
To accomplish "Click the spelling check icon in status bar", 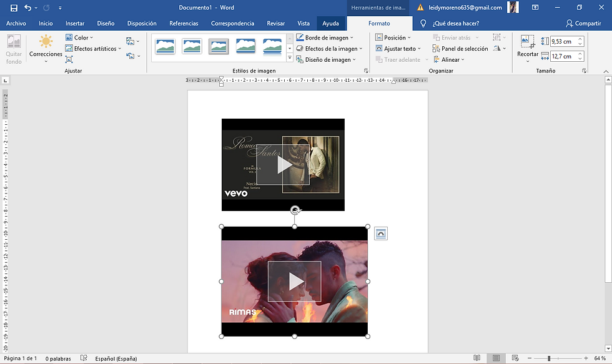I will 84,358.
